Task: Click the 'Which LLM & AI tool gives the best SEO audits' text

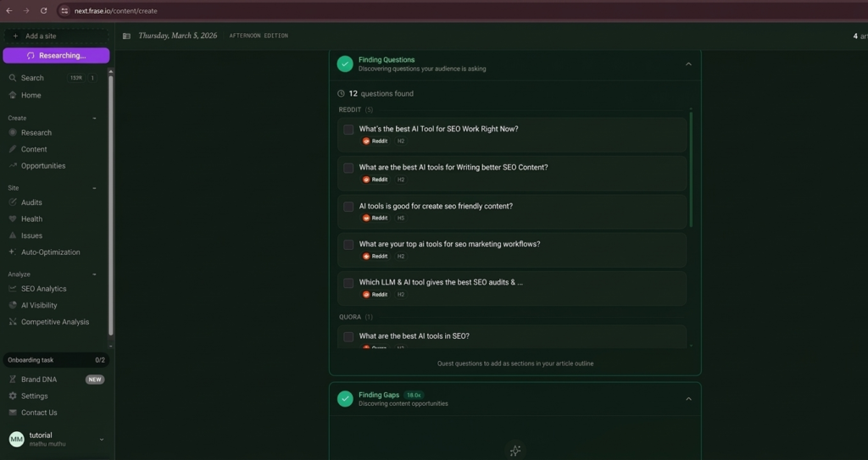Action: pyautogui.click(x=441, y=282)
